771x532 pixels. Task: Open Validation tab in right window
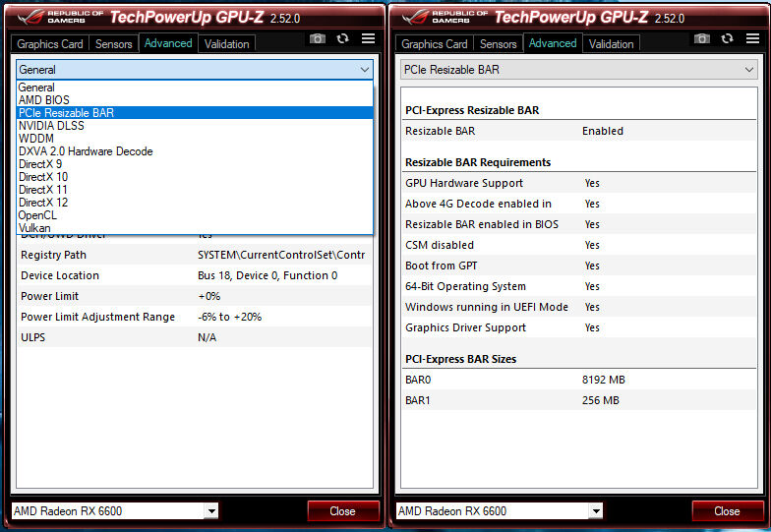612,43
